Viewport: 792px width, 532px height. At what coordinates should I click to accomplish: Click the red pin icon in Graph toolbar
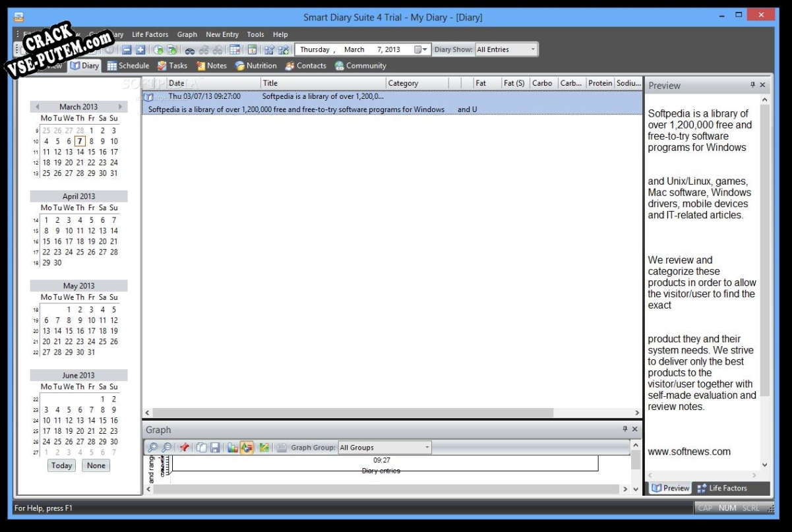(185, 448)
